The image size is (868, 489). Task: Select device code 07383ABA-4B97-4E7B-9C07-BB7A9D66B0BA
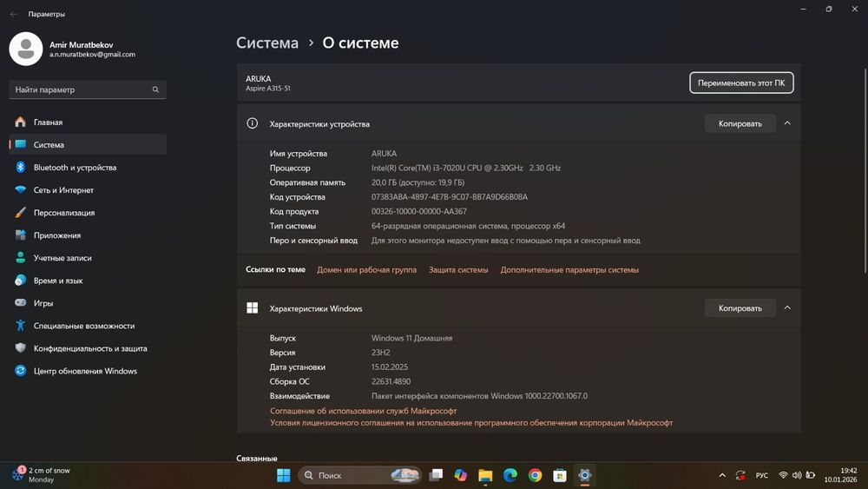pyautogui.click(x=450, y=196)
